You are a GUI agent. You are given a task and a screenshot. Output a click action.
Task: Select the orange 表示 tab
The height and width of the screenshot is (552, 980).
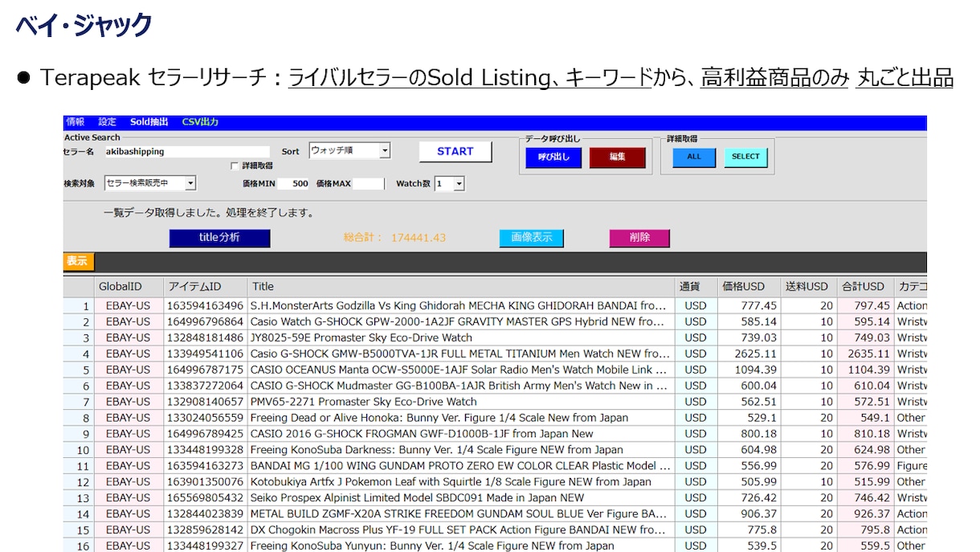[78, 261]
